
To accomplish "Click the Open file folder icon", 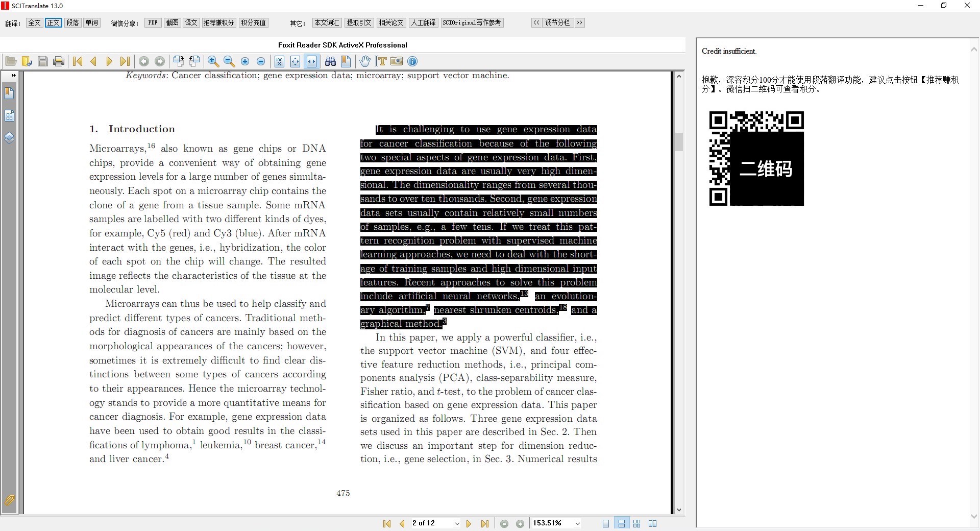I will [11, 61].
